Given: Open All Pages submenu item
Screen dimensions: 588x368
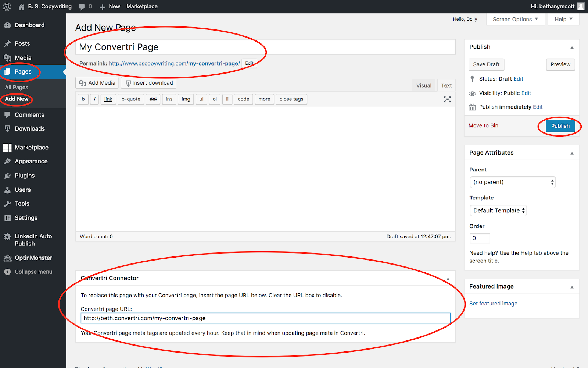Looking at the screenshot, I should pyautogui.click(x=17, y=87).
